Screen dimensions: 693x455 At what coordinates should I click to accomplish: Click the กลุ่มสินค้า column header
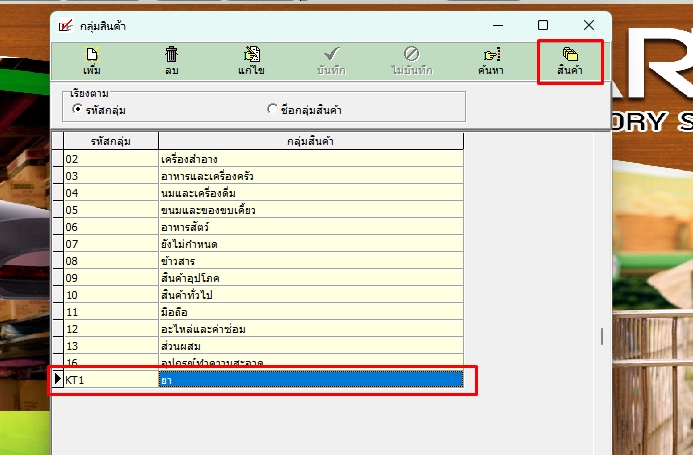311,141
